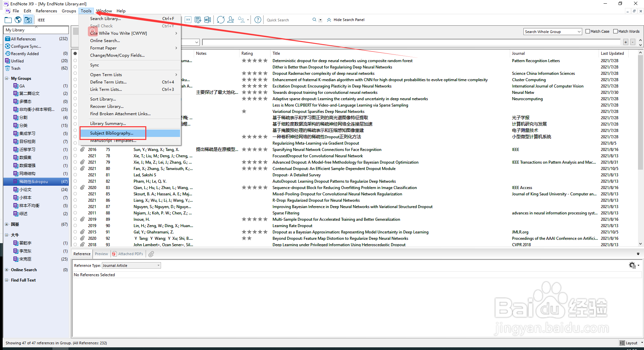Screen dimensions: 644x350
Task: Open the Help question mark icon
Action: (x=258, y=20)
